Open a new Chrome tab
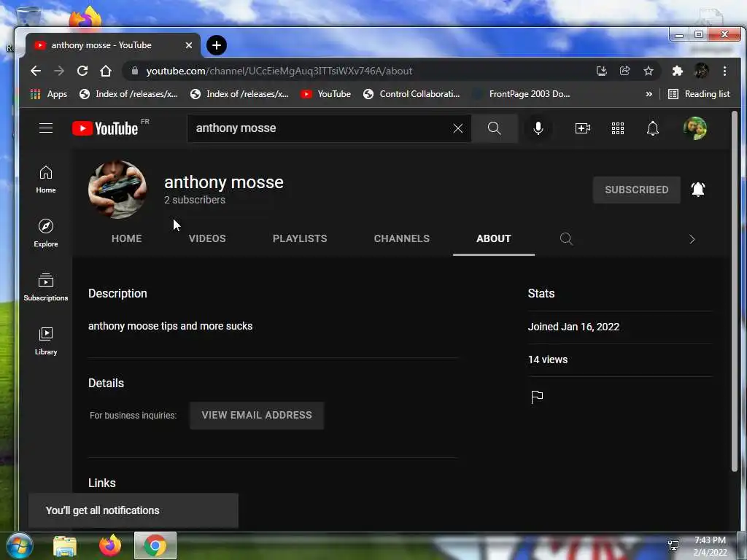 pos(216,45)
